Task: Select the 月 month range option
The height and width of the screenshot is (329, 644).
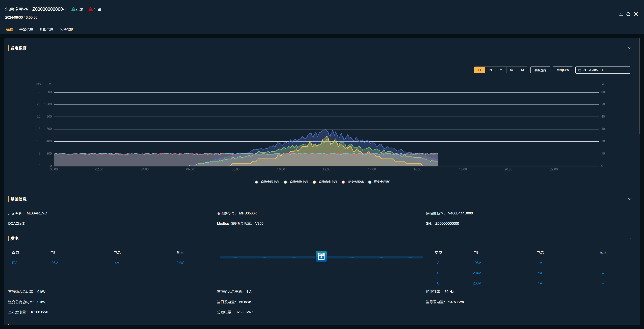Action: point(501,70)
